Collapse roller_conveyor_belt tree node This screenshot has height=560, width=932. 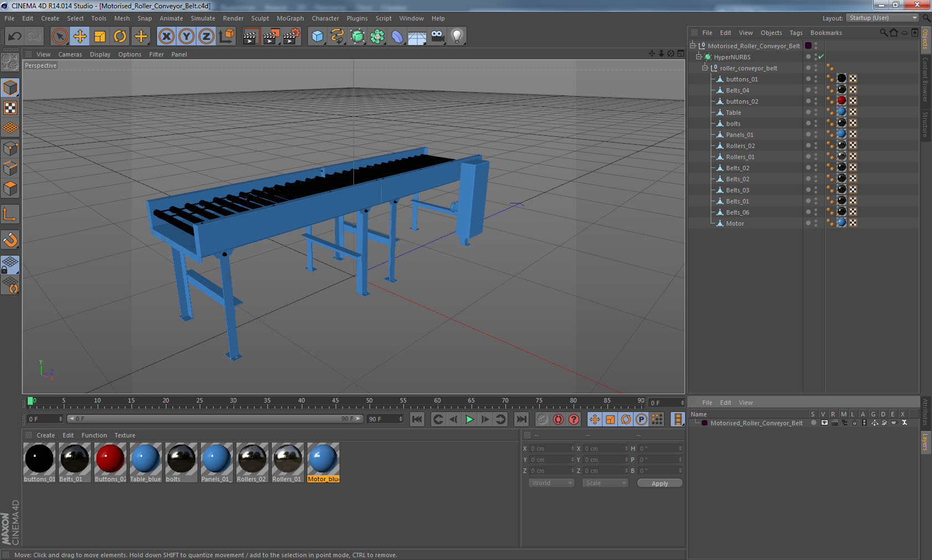click(705, 68)
